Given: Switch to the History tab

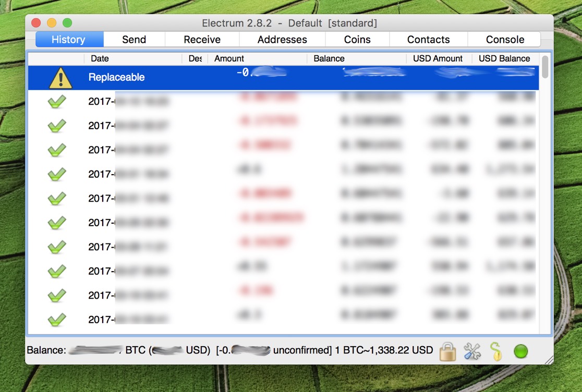Looking at the screenshot, I should (69, 39).
